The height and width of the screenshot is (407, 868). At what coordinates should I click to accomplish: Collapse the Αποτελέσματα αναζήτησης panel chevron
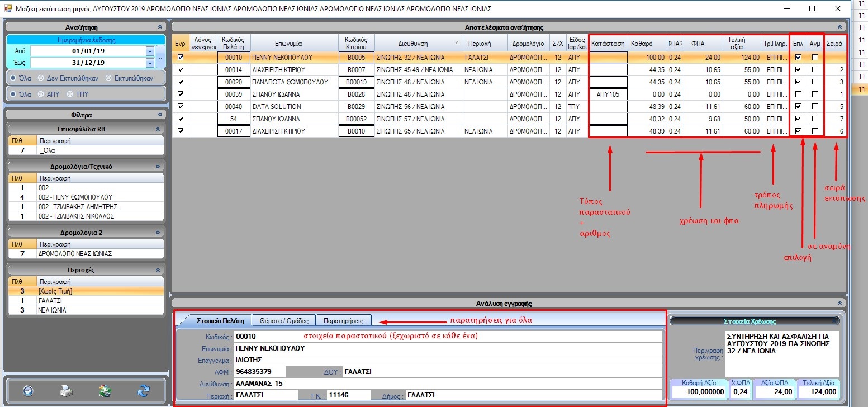839,27
